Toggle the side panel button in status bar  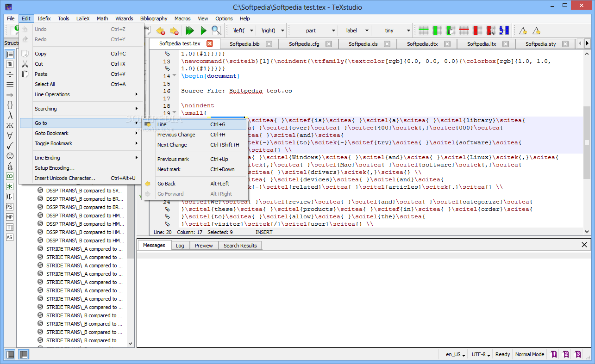click(x=10, y=354)
